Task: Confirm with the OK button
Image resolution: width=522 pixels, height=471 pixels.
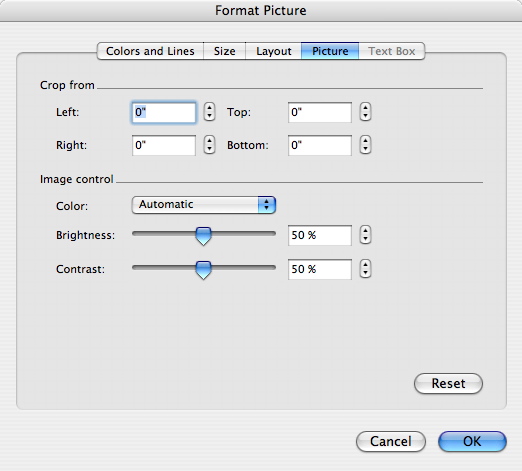Action: click(472, 442)
